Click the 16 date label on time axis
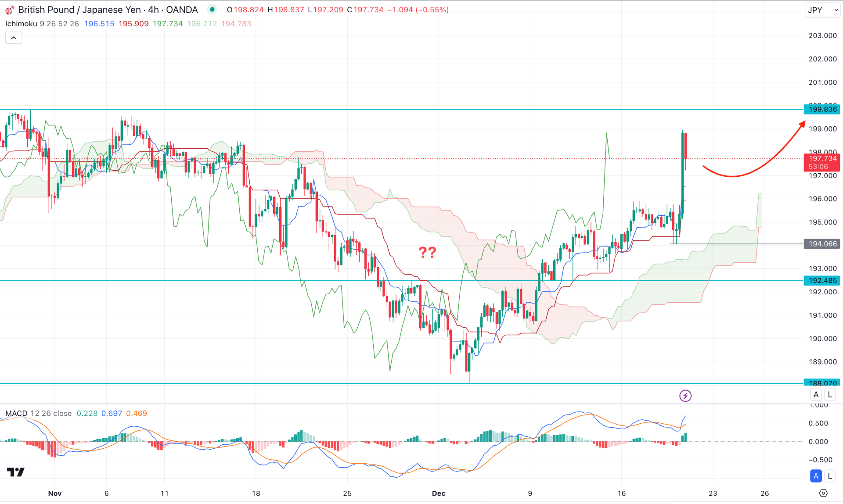This screenshot has height=504, width=843. tap(621, 493)
